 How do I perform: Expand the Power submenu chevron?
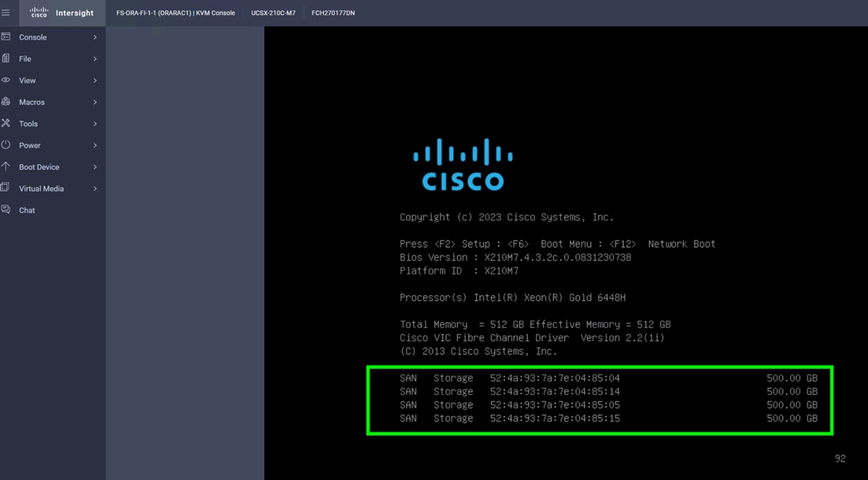(x=95, y=145)
